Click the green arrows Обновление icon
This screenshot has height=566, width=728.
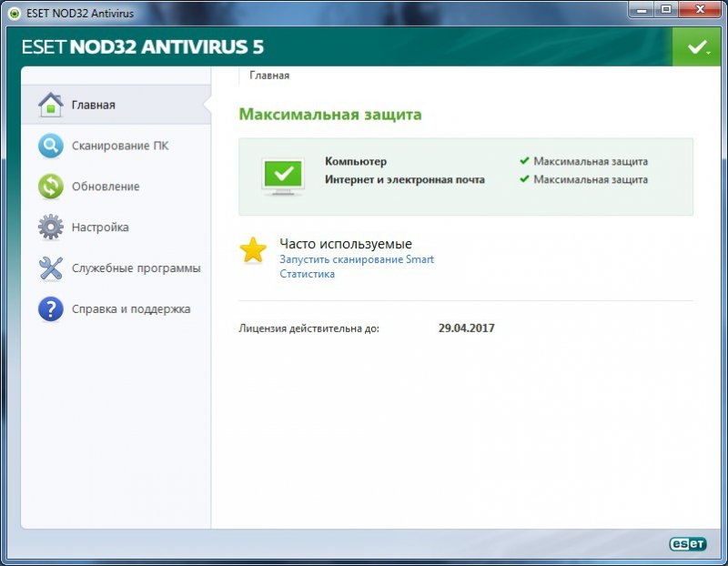50,187
